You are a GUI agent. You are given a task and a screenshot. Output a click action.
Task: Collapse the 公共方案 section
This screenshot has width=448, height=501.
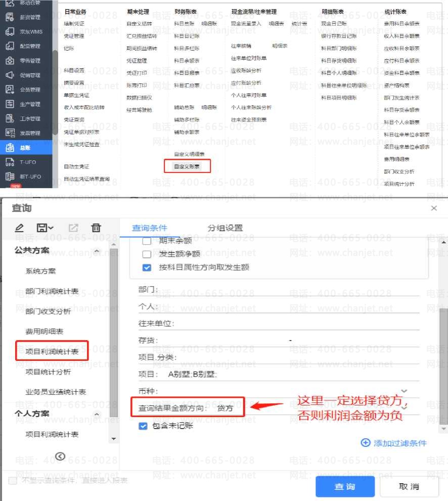coord(96,251)
